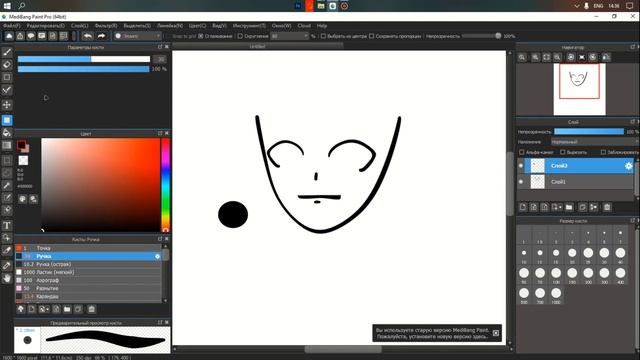
Task: Toggle visibility of layer Слой1
Action: click(x=521, y=182)
